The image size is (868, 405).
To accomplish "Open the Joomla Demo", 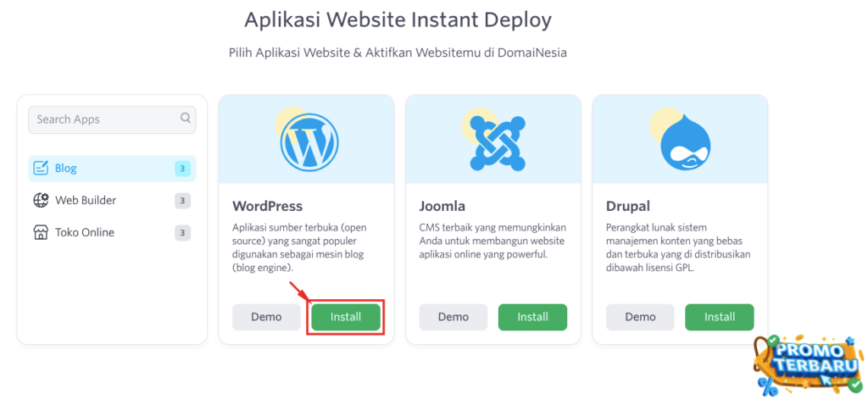I will point(453,317).
